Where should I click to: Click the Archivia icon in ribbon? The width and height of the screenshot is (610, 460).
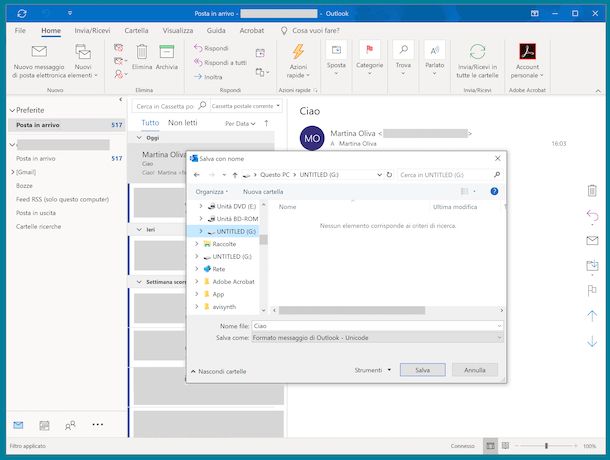tap(167, 52)
